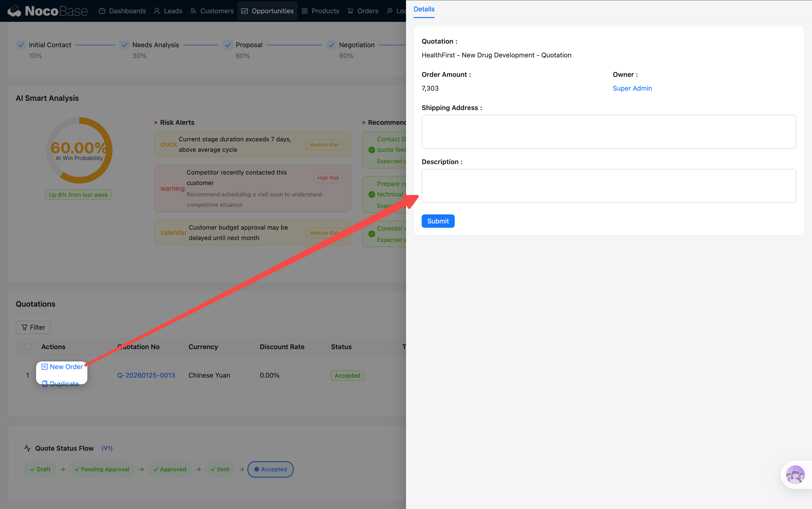Click the AI Win Probability ring chart
Screen dimensions: 812x509
(79, 150)
